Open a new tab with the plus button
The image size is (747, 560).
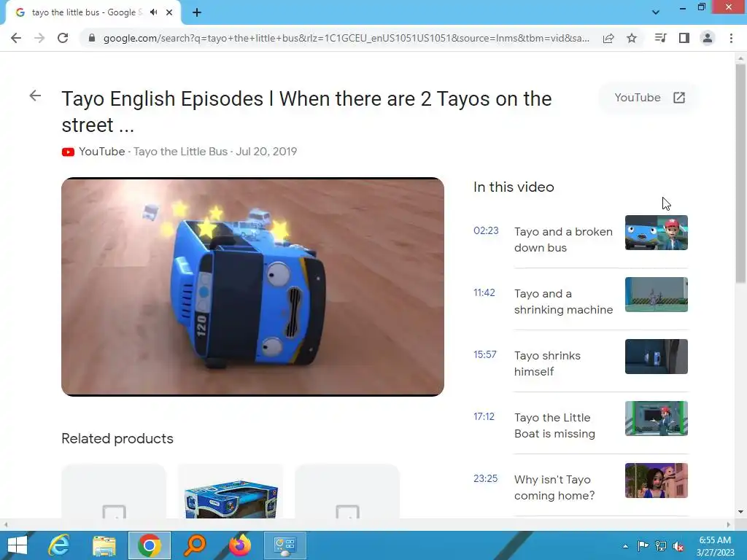click(197, 12)
